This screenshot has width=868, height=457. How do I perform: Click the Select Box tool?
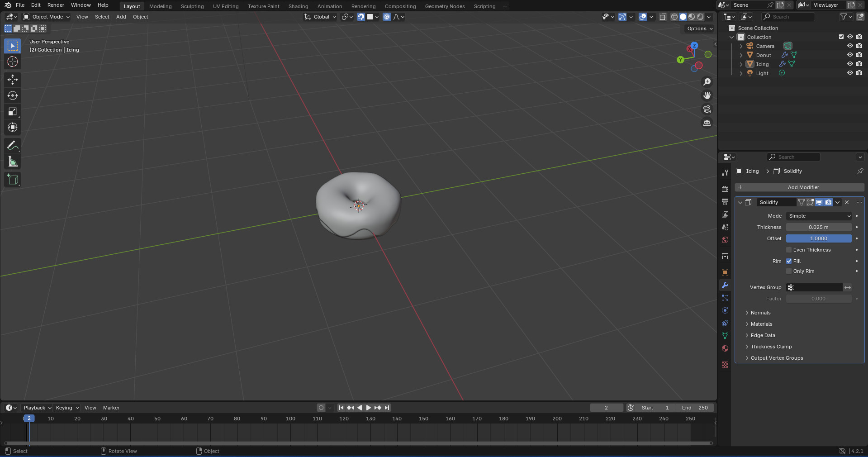(13, 46)
